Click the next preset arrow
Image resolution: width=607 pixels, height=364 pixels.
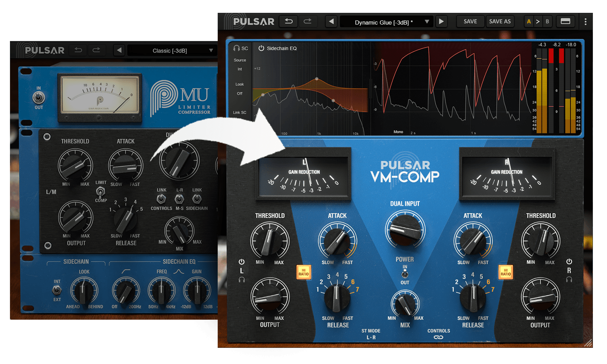click(441, 22)
